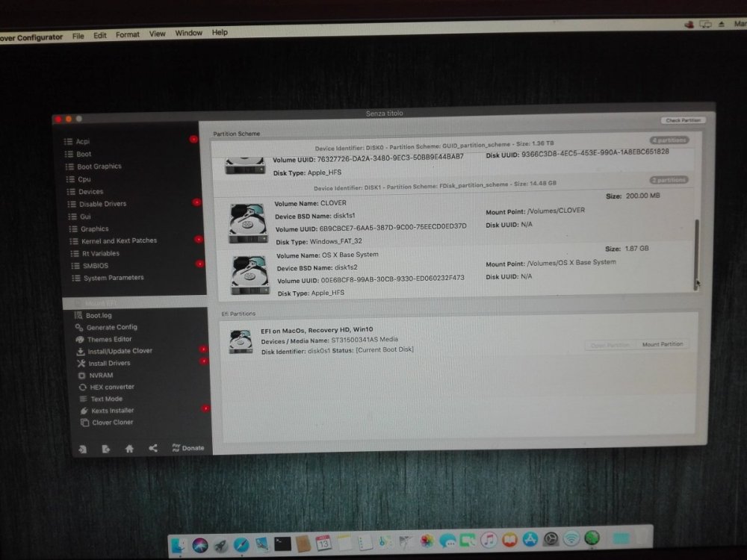Click the import configuration icon

tap(83, 449)
